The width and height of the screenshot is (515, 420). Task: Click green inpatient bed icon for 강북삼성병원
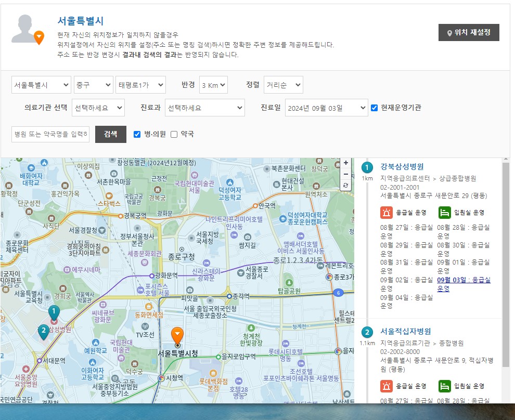point(444,213)
